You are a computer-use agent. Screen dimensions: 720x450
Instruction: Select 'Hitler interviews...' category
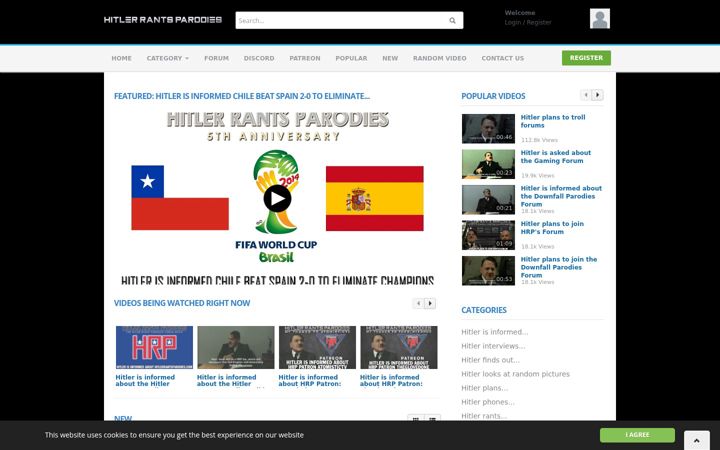point(493,346)
